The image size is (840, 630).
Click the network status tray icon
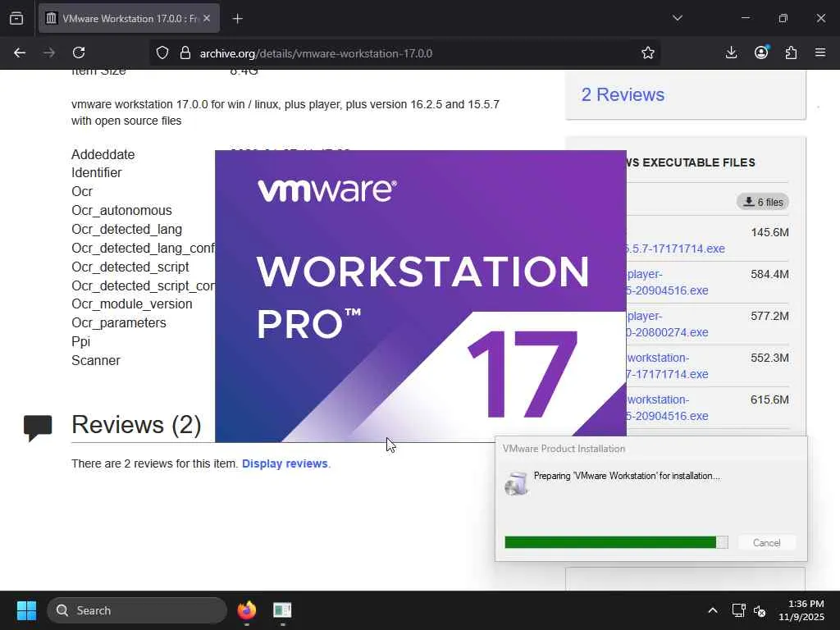point(739,610)
